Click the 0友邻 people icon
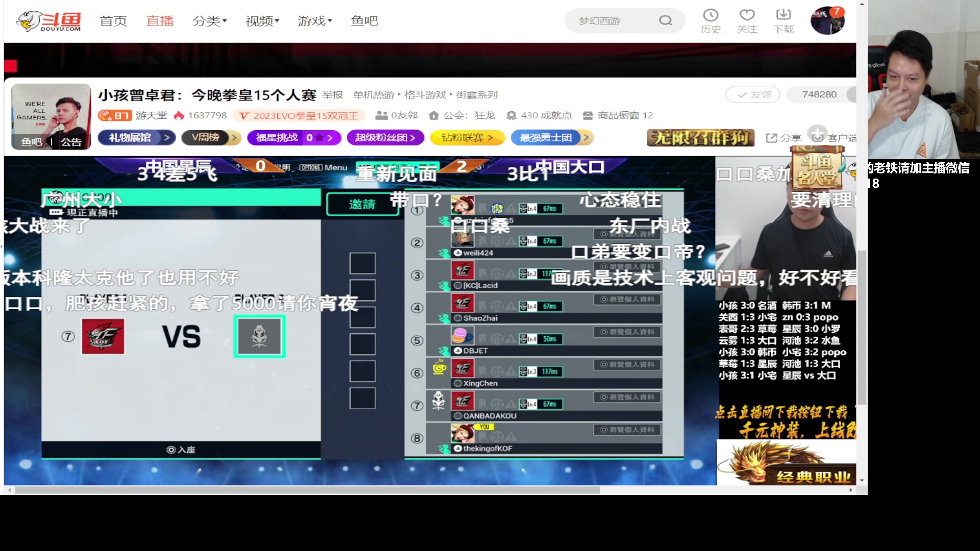 [381, 116]
